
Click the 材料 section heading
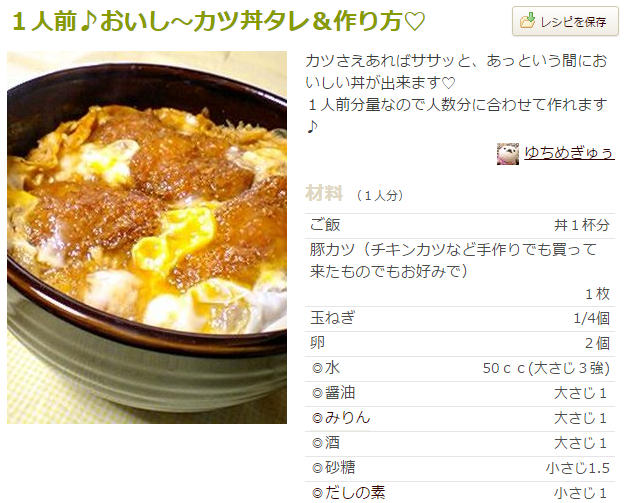(324, 194)
